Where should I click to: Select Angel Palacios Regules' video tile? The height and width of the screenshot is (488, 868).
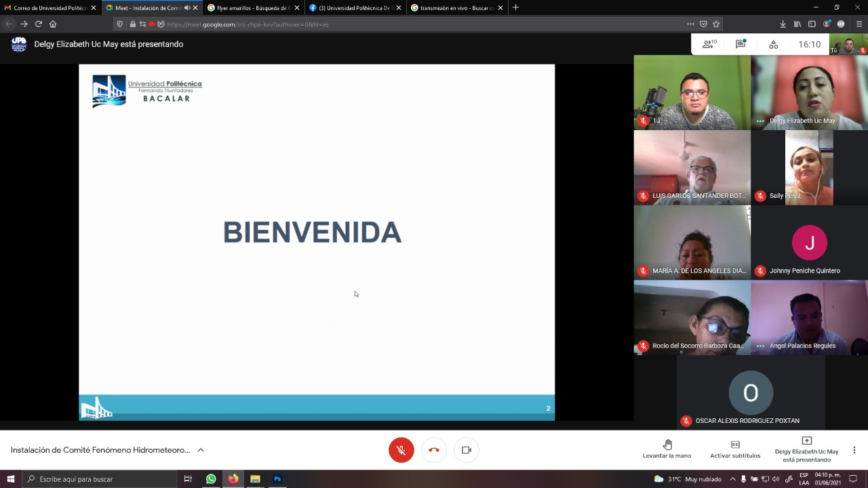[x=810, y=318]
